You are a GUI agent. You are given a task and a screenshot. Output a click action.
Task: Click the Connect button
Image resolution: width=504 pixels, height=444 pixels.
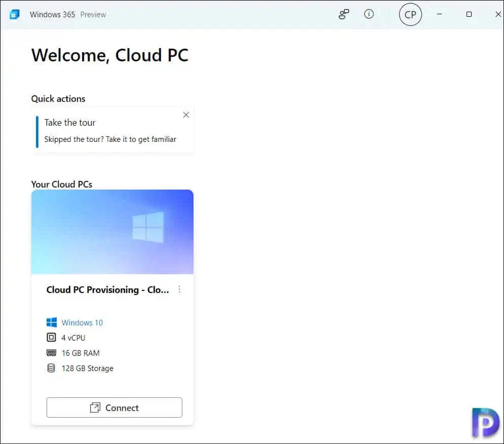point(114,408)
